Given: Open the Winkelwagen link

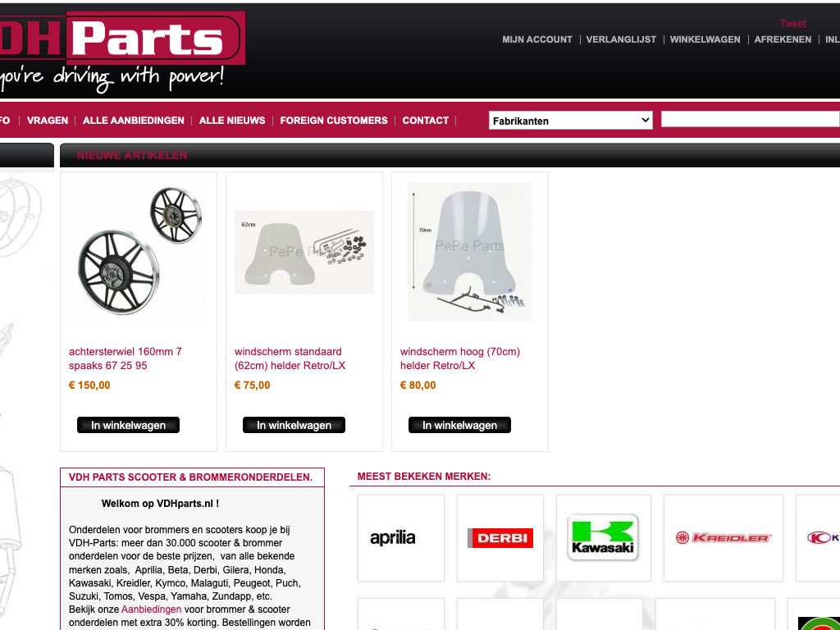Looking at the screenshot, I should coord(705,39).
